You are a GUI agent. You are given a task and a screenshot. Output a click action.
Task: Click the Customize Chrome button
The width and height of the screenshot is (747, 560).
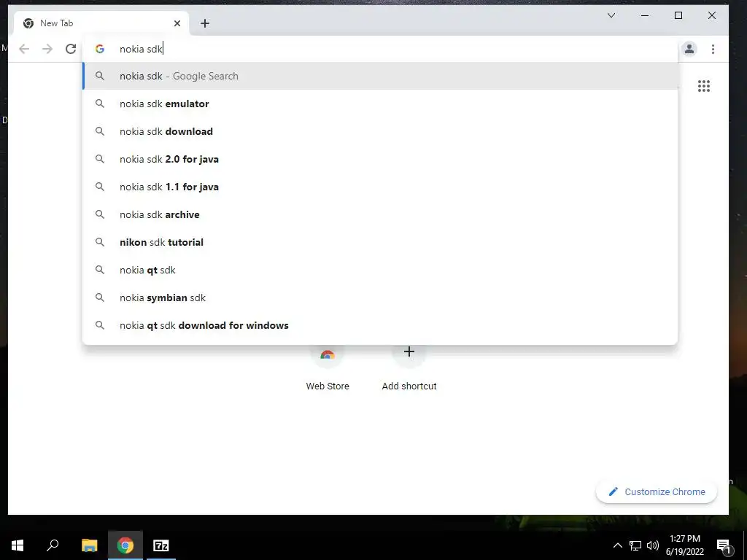[x=657, y=492]
